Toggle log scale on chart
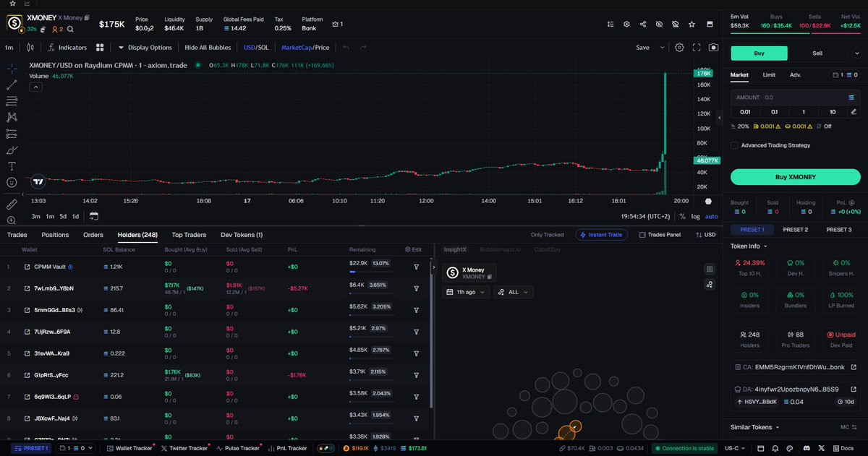The width and height of the screenshot is (868, 456). 695,216
